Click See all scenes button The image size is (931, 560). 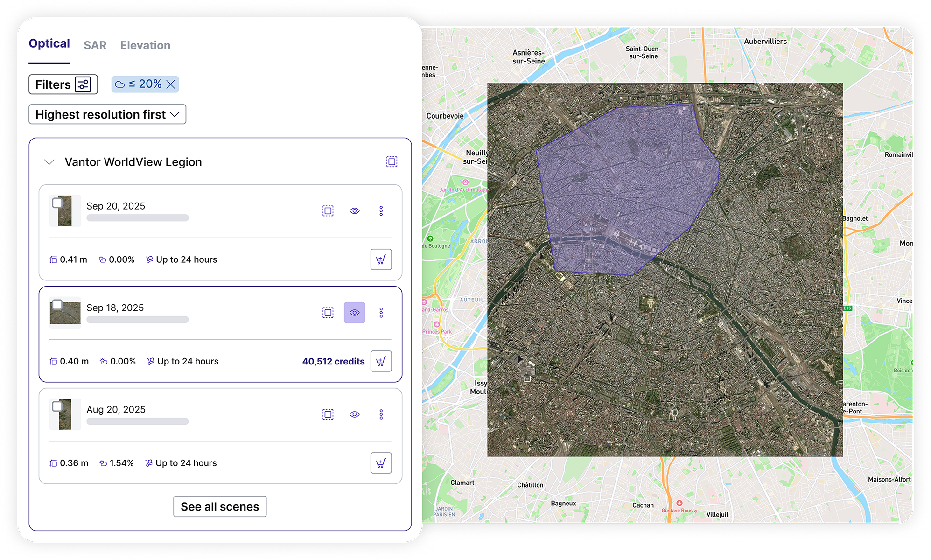tap(220, 506)
